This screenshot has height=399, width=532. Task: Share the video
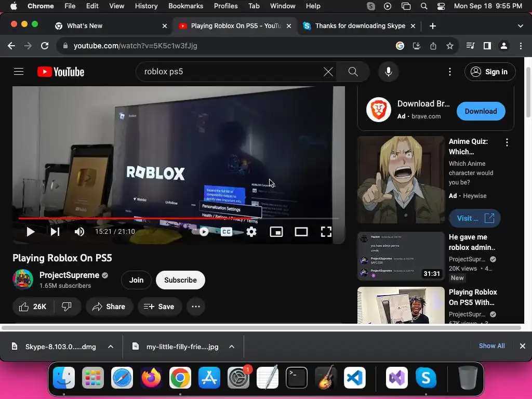(x=109, y=307)
